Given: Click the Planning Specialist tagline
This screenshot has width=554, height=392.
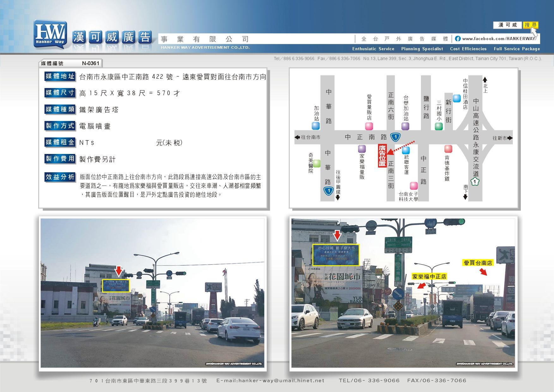Looking at the screenshot, I should click(422, 49).
